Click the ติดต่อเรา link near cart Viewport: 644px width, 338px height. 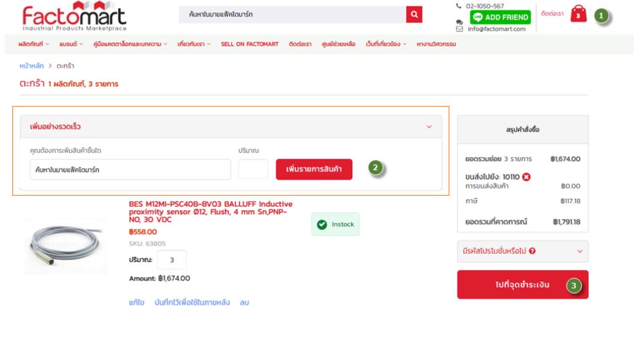[552, 14]
